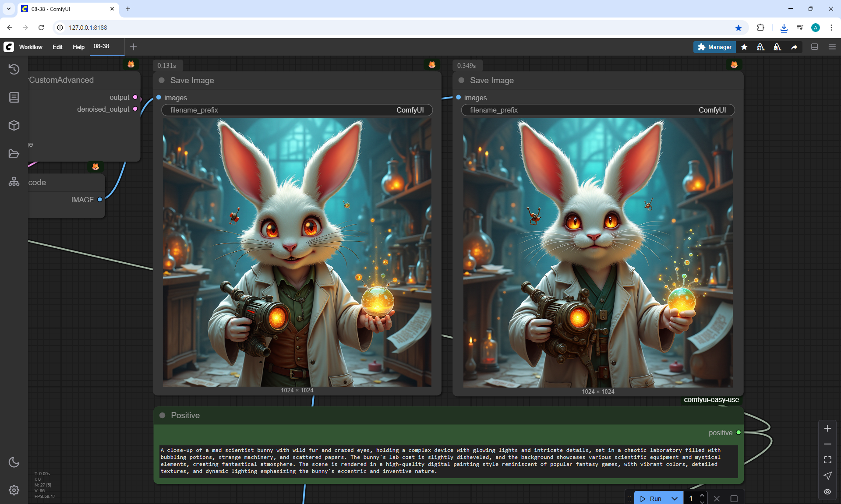
Task: Click the star favorites icon beside Manager
Action: [744, 47]
